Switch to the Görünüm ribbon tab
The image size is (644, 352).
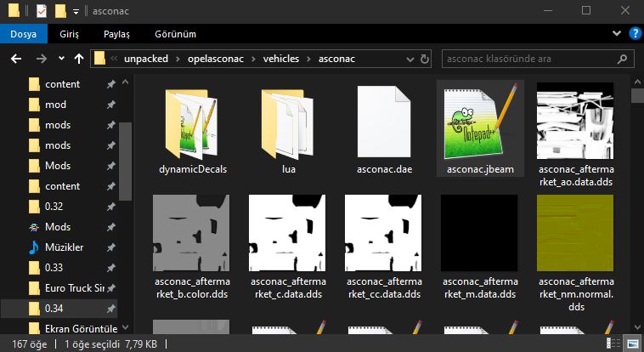(x=175, y=34)
